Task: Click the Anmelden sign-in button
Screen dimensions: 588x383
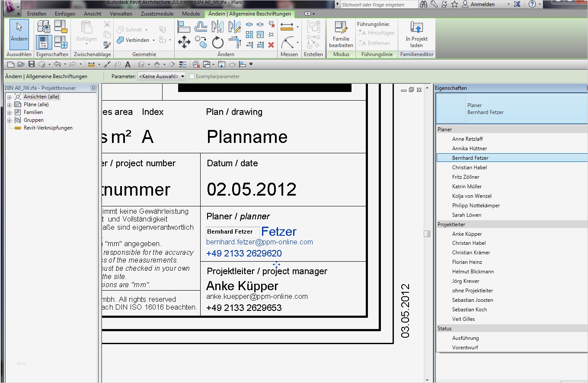Action: pyautogui.click(x=478, y=4)
